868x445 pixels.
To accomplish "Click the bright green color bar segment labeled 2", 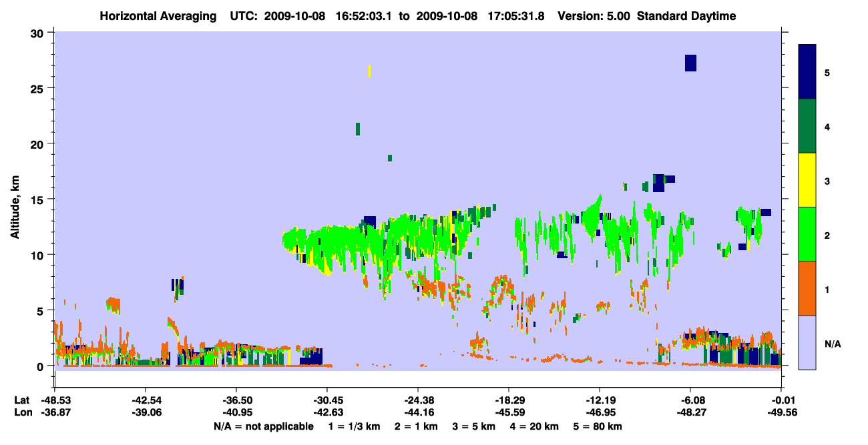I will pyautogui.click(x=807, y=234).
